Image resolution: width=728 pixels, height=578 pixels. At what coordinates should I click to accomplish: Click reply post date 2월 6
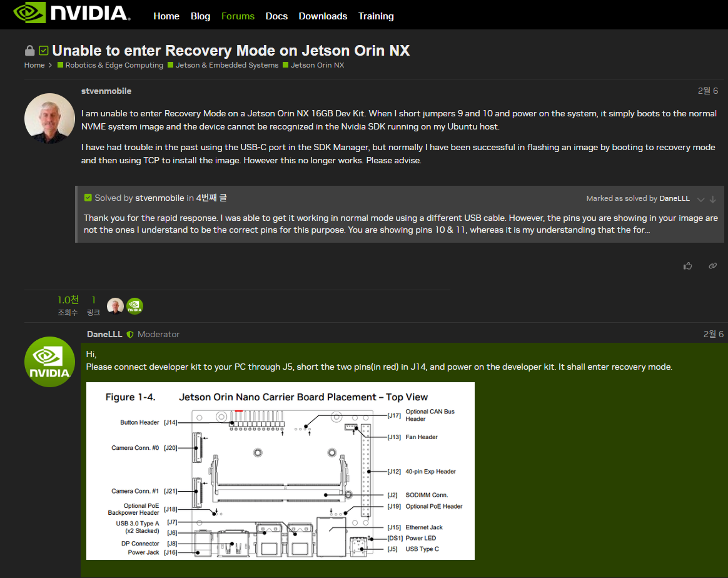click(713, 334)
